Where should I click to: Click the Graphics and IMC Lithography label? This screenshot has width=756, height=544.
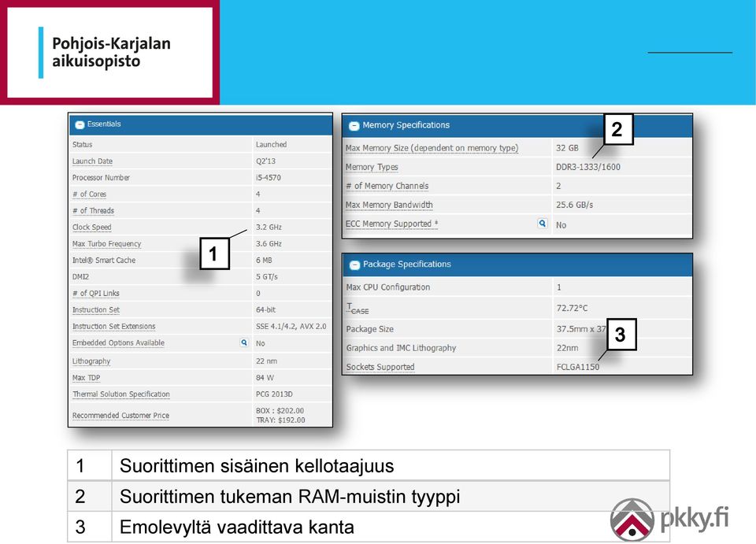pyautogui.click(x=401, y=348)
